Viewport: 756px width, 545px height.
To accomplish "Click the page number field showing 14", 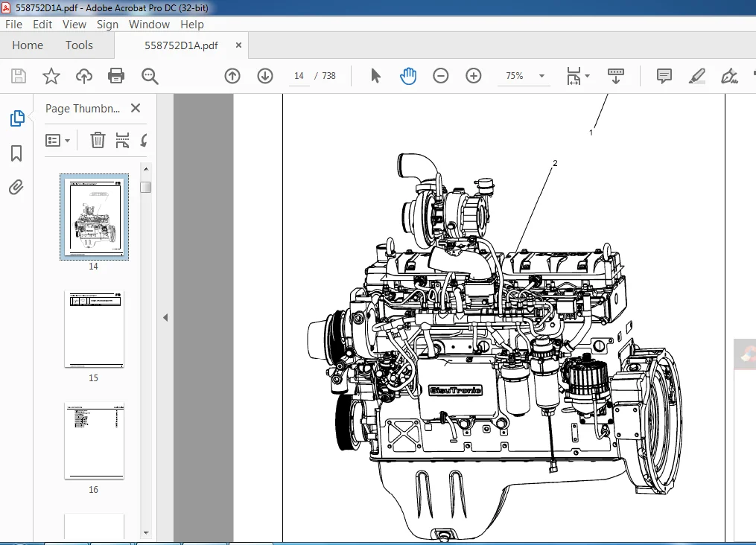I will coord(299,76).
